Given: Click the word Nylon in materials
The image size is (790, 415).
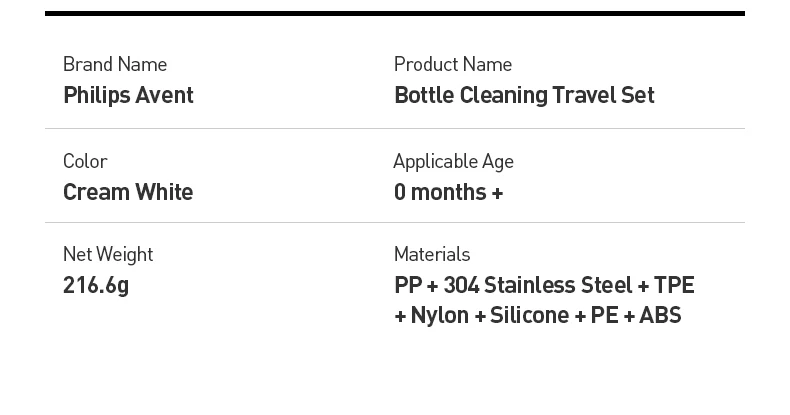Looking at the screenshot, I should [x=439, y=316].
